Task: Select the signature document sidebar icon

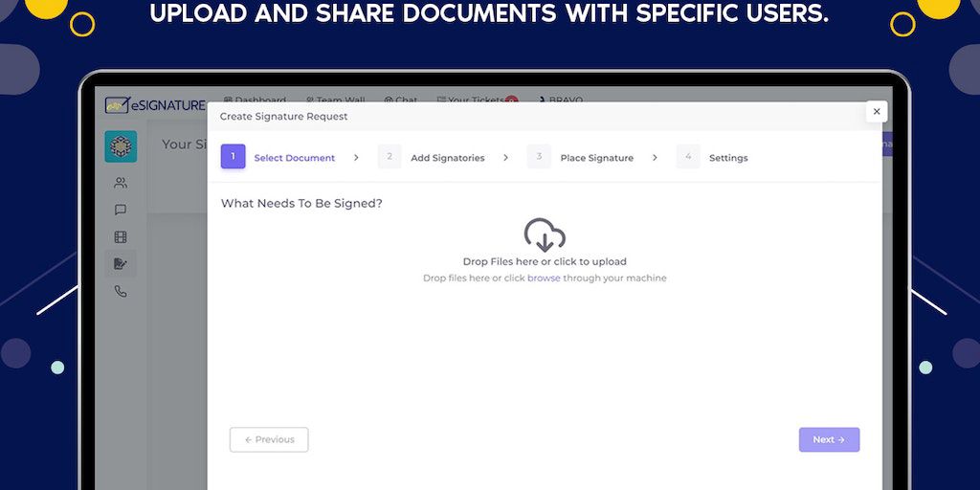Action: [121, 264]
